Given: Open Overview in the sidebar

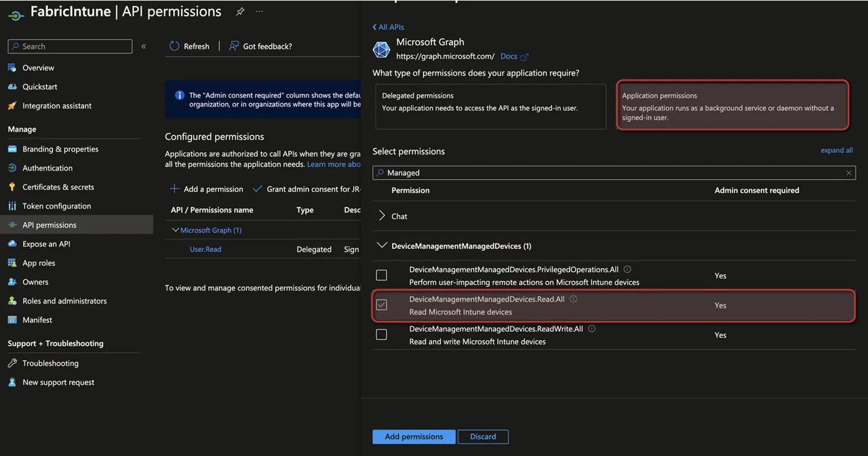Looking at the screenshot, I should pyautogui.click(x=39, y=68).
